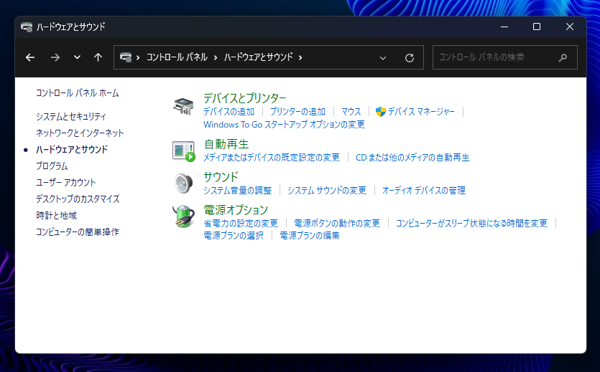
Task: Click 電源プランの編集 link
Action: pos(310,235)
